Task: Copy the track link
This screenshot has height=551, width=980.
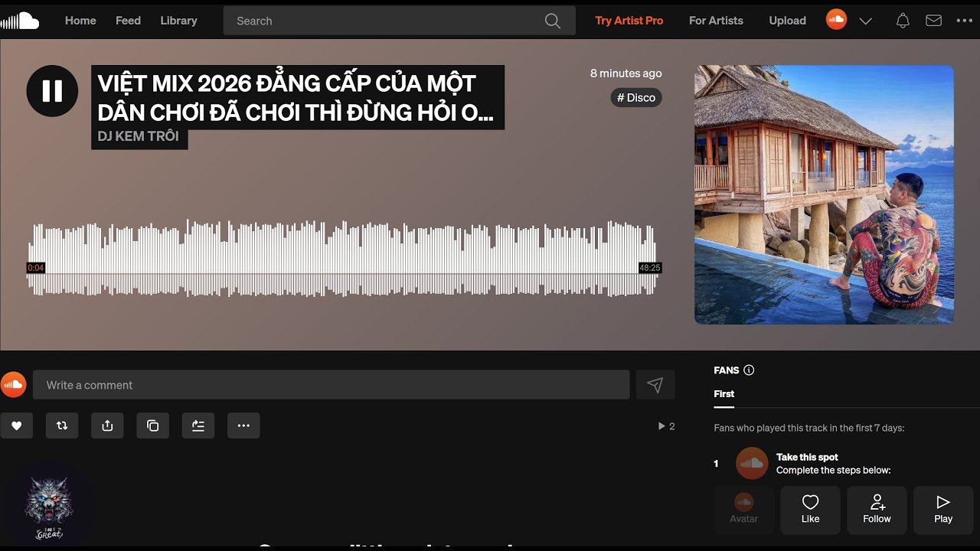Action: (x=152, y=425)
